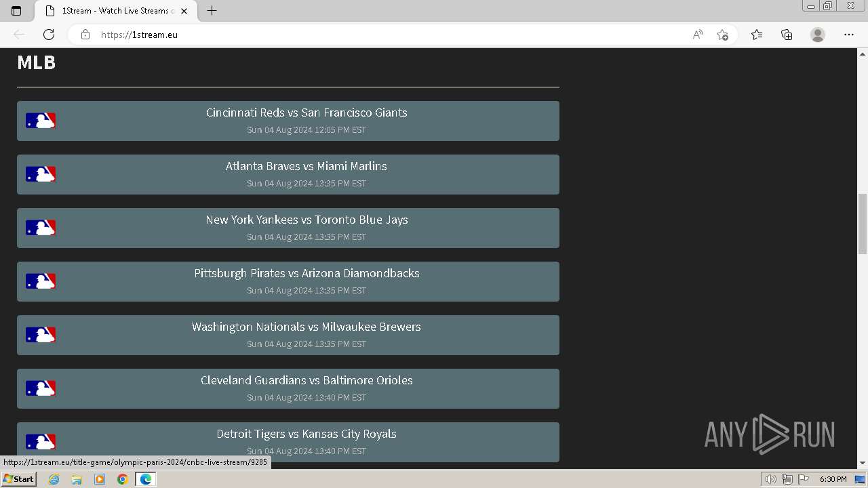
Task: Open Washington Nationals vs Milwaukee Brewers game
Action: (x=288, y=335)
